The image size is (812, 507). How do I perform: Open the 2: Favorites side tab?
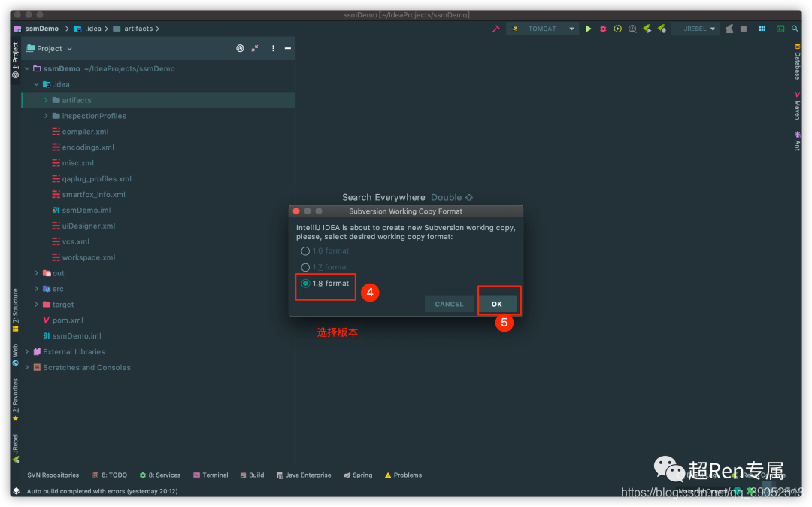[x=16, y=400]
